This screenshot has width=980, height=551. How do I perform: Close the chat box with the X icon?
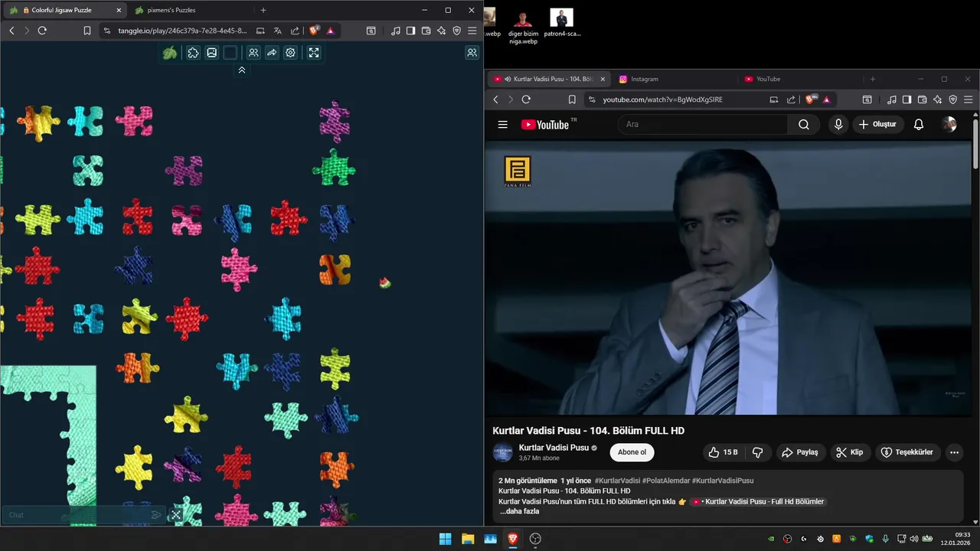coord(176,515)
